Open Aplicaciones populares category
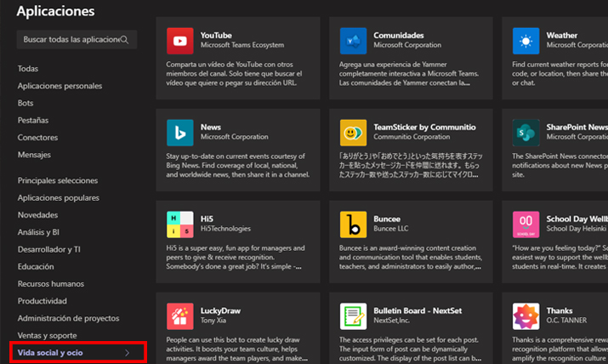This screenshot has width=608, height=364. pyautogui.click(x=58, y=197)
